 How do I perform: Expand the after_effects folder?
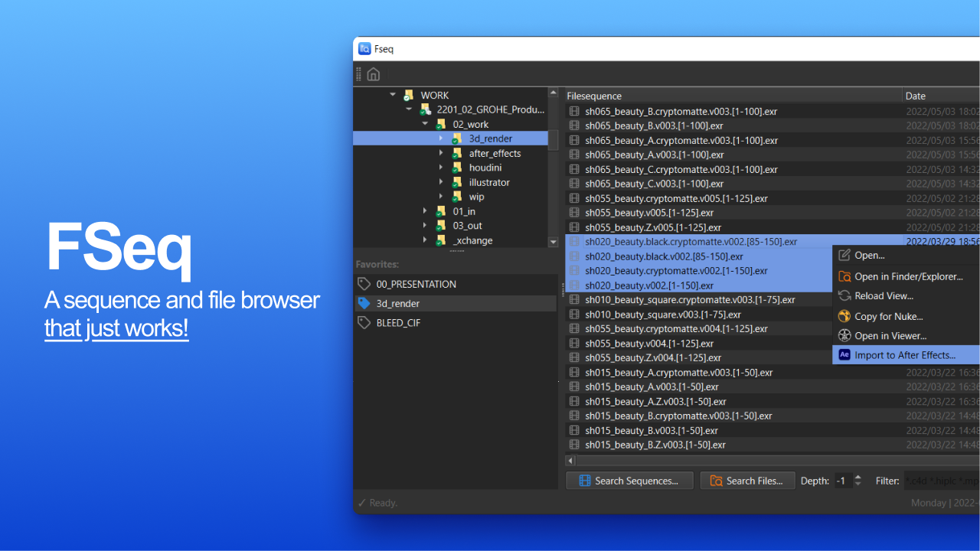pos(441,153)
